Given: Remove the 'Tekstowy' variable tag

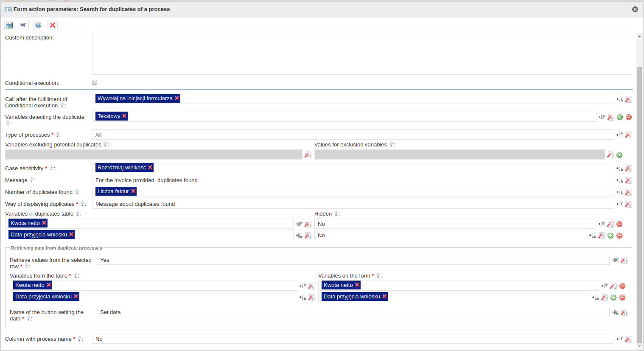Looking at the screenshot, I should (124, 116).
